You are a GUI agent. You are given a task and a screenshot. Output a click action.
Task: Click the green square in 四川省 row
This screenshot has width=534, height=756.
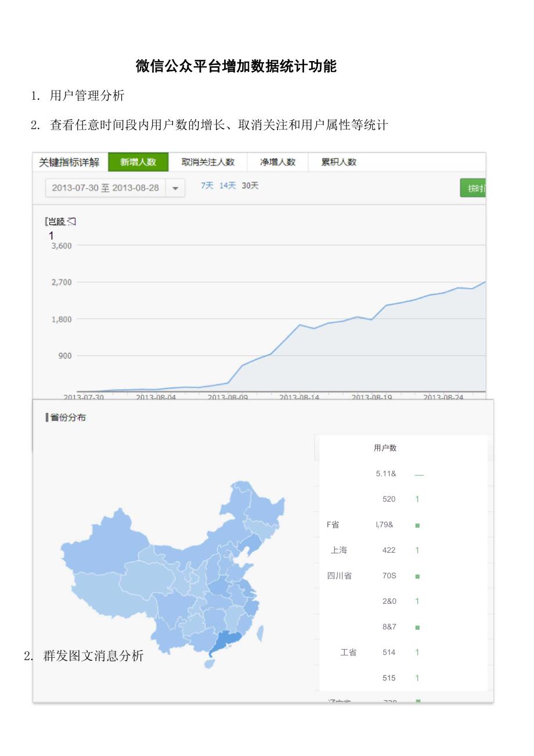click(x=417, y=577)
